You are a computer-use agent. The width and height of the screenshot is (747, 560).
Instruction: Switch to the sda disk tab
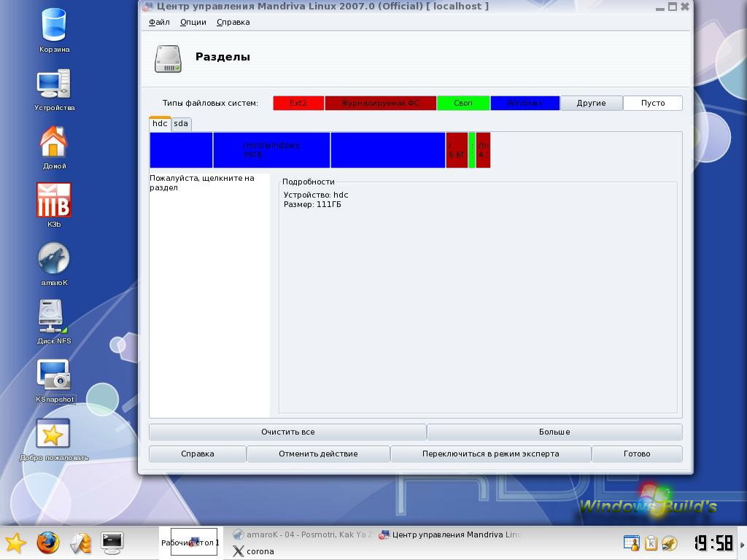point(181,124)
